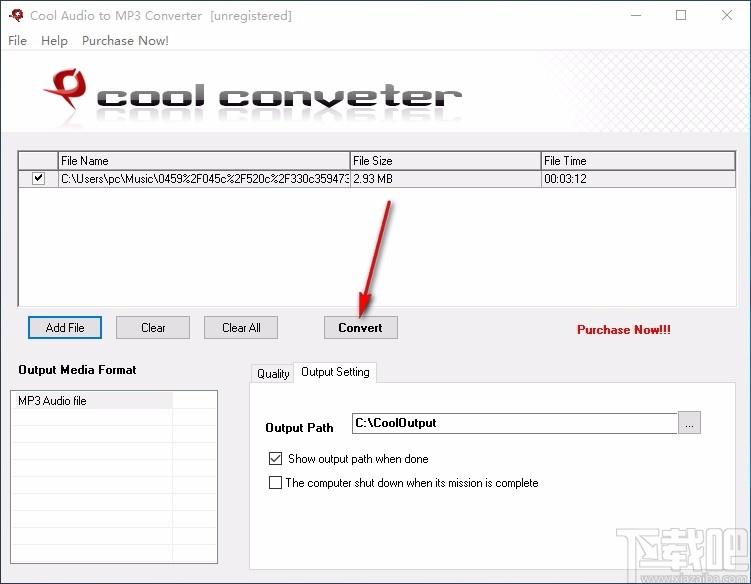The height and width of the screenshot is (584, 751).
Task: Click the File Name column header
Action: (204, 160)
